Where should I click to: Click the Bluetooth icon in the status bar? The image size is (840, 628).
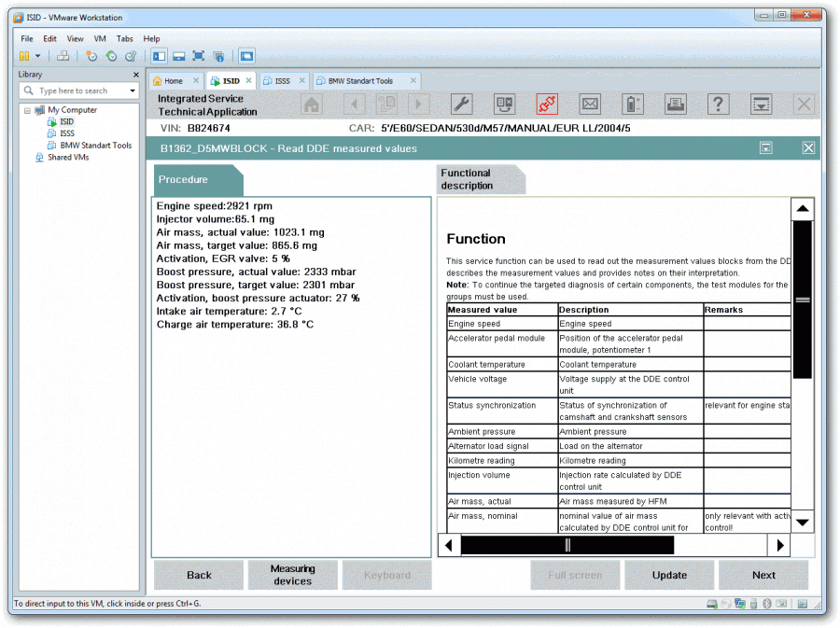pos(766,604)
